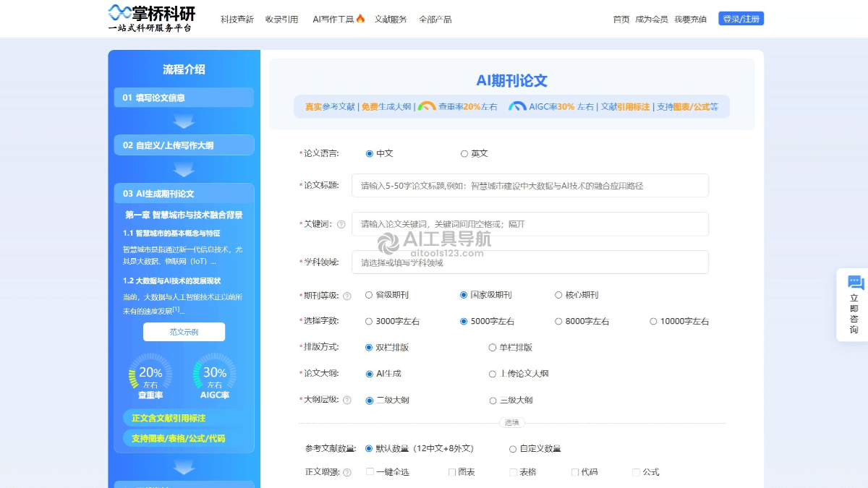Choose 单栏排版 layout option
868x488 pixels.
pos(493,348)
